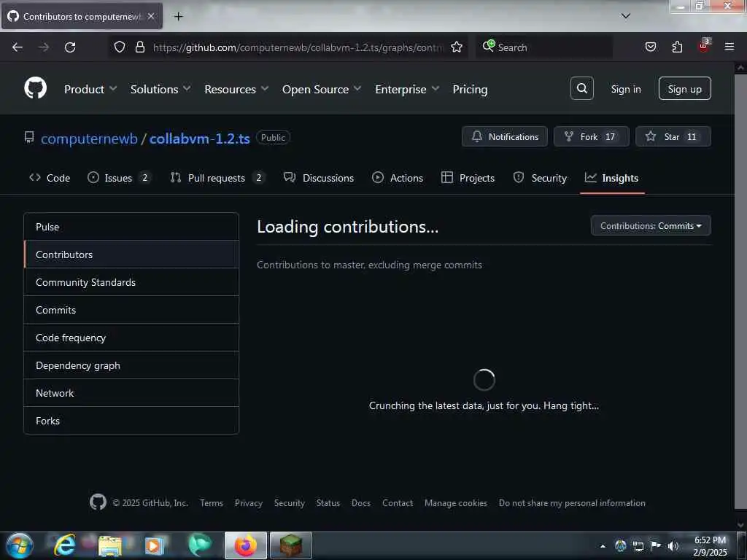Click the uBlock Origin toolbar icon
The image size is (747, 560).
tap(704, 46)
